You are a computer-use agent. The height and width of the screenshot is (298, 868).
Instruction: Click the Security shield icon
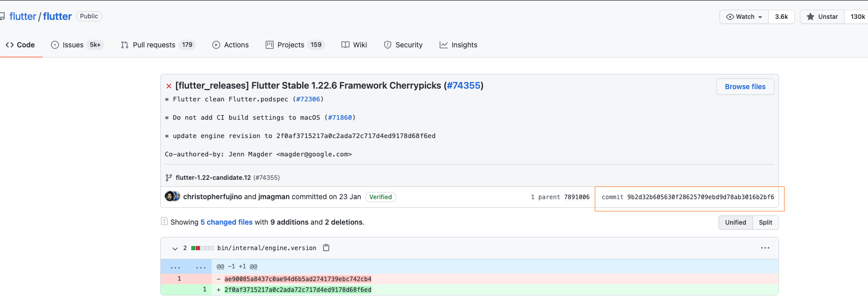pyautogui.click(x=388, y=45)
